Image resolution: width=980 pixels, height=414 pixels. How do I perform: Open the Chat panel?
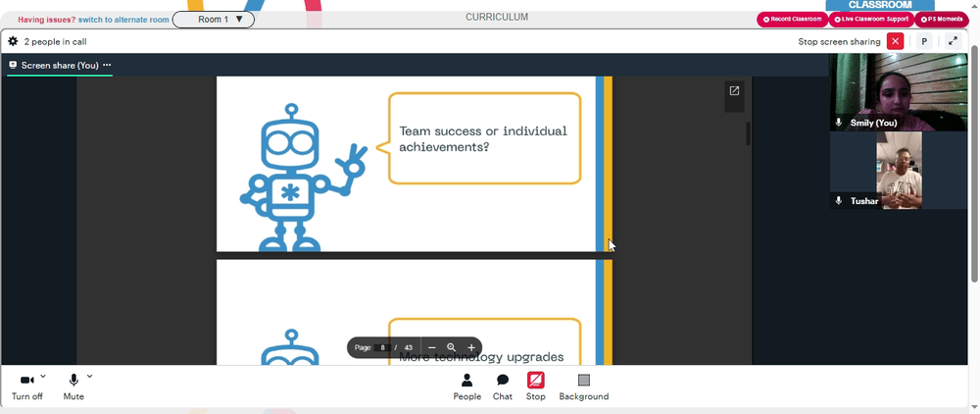(x=503, y=388)
